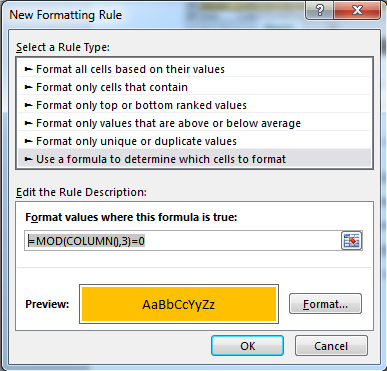Image resolution: width=387 pixels, height=371 pixels.
Task: Select 'Format all cells based on their values'
Action: coord(194,69)
